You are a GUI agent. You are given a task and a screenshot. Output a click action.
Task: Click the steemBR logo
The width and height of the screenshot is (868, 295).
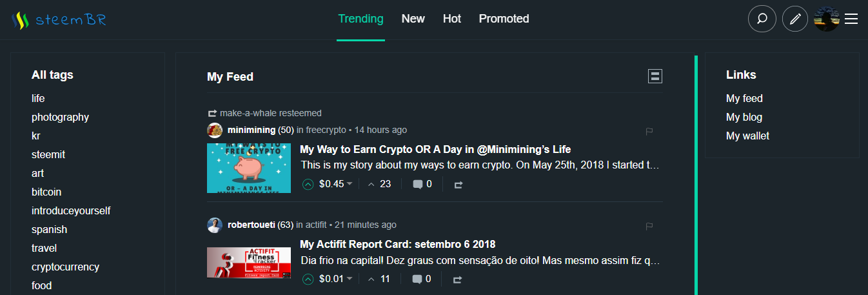click(x=59, y=20)
